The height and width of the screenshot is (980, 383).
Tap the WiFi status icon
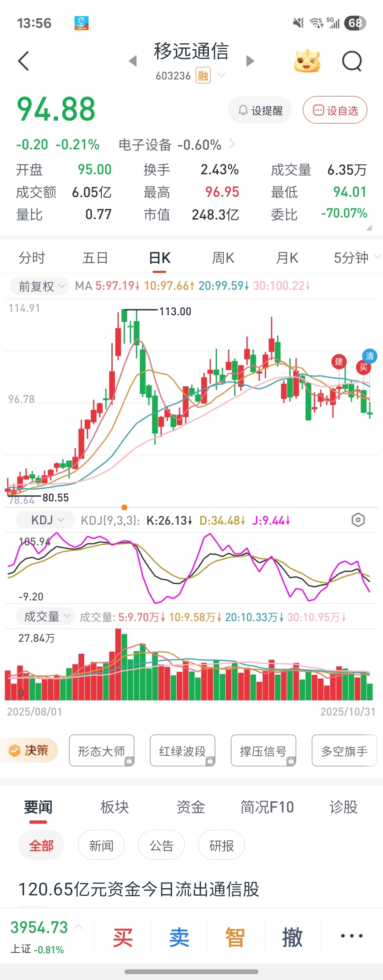(x=316, y=23)
